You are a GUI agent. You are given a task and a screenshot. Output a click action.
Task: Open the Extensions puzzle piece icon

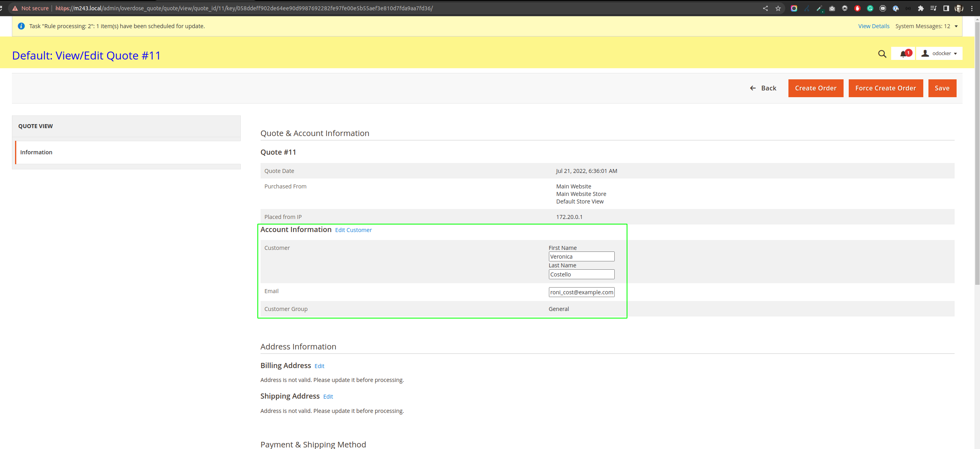pos(921,8)
